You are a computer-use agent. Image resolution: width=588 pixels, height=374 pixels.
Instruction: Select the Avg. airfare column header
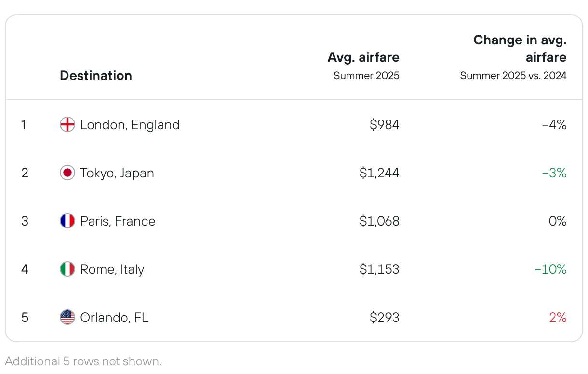pyautogui.click(x=363, y=57)
